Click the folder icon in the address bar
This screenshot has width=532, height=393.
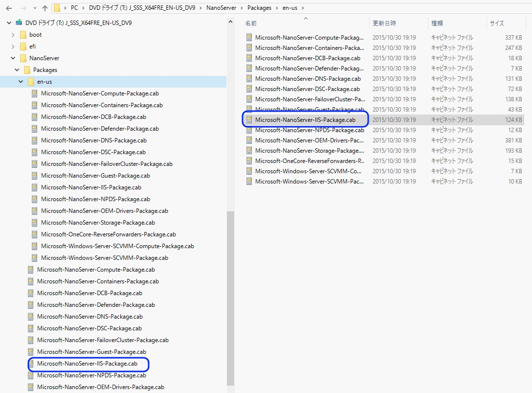coord(57,8)
